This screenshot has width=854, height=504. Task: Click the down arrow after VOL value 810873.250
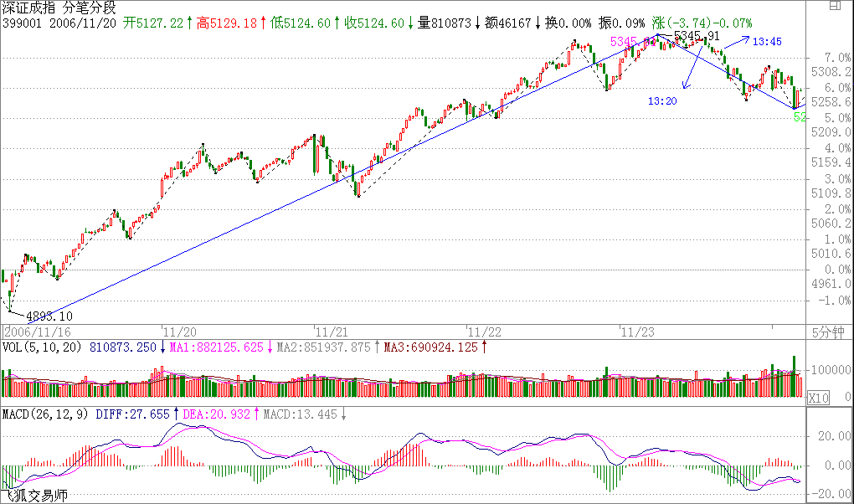tap(162, 347)
